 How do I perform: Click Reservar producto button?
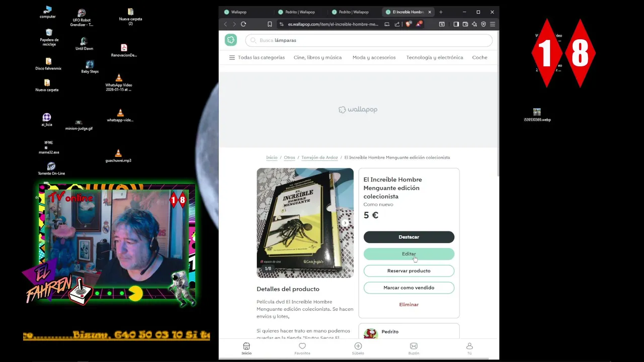click(x=409, y=270)
